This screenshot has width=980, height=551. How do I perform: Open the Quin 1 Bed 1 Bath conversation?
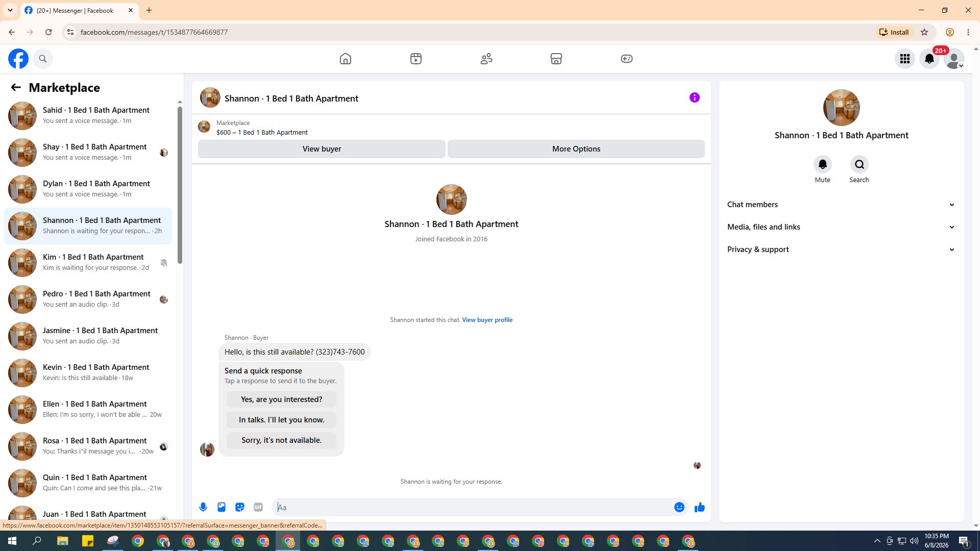(x=88, y=483)
